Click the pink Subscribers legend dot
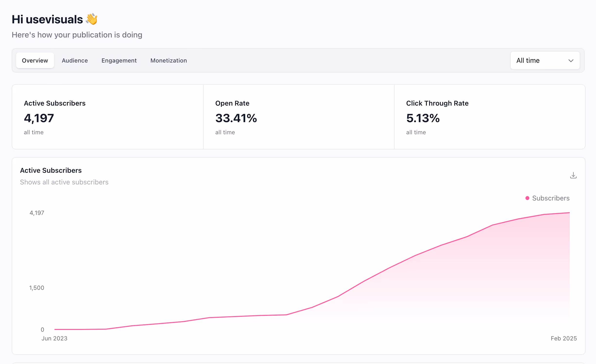 point(527,198)
